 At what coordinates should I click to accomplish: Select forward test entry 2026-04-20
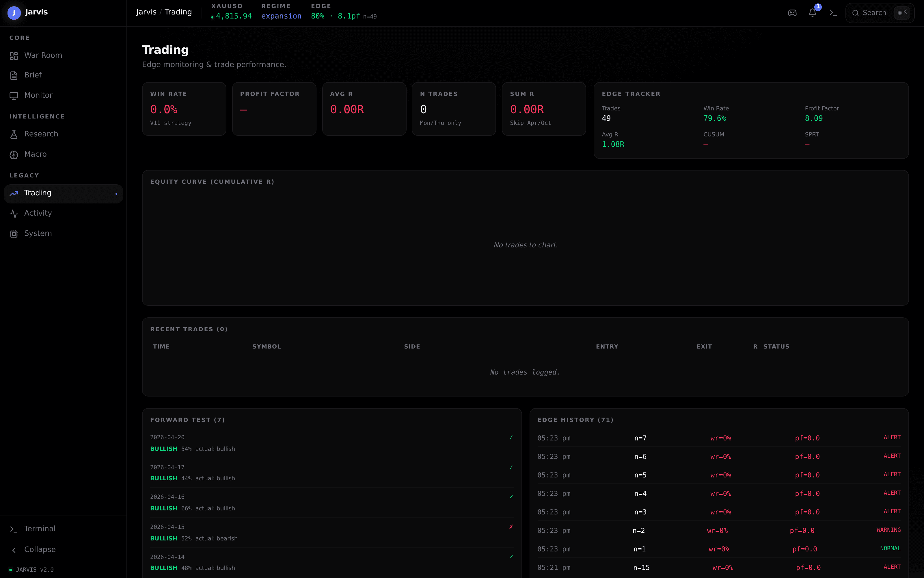[332, 443]
